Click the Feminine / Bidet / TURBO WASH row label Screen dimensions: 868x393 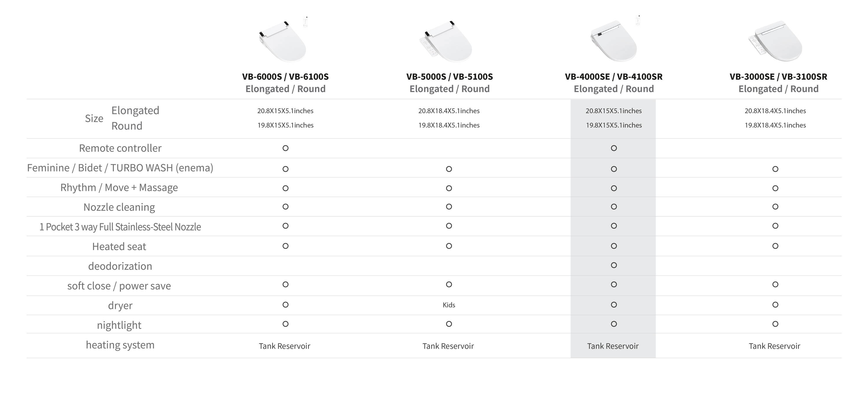(x=120, y=168)
